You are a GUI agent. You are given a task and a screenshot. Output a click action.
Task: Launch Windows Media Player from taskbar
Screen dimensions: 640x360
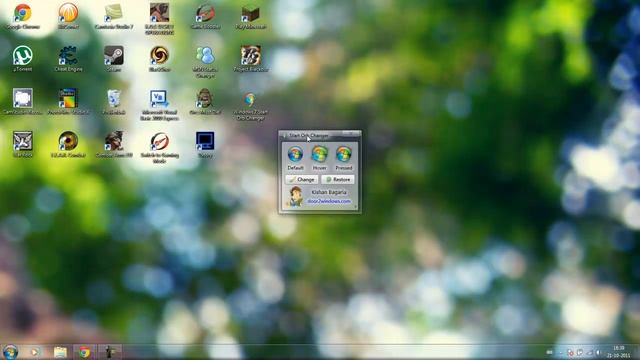point(35,352)
